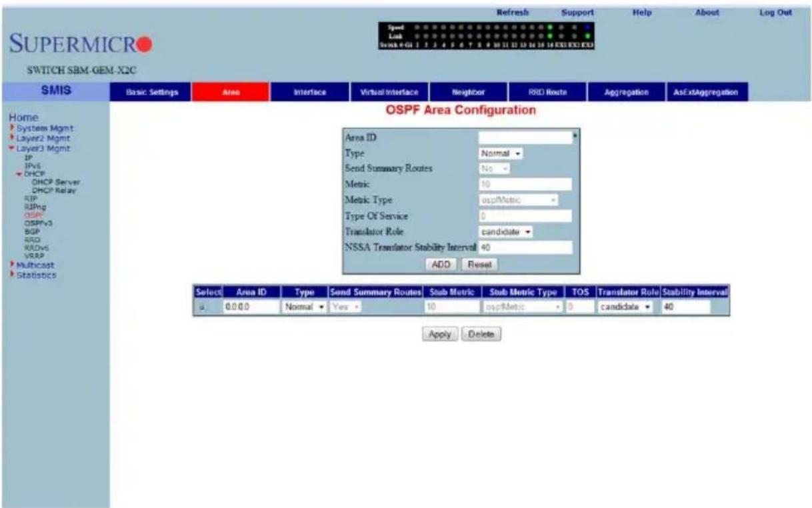This screenshot has height=508, width=812.
Task: Click the Delete button
Action: coord(481,334)
